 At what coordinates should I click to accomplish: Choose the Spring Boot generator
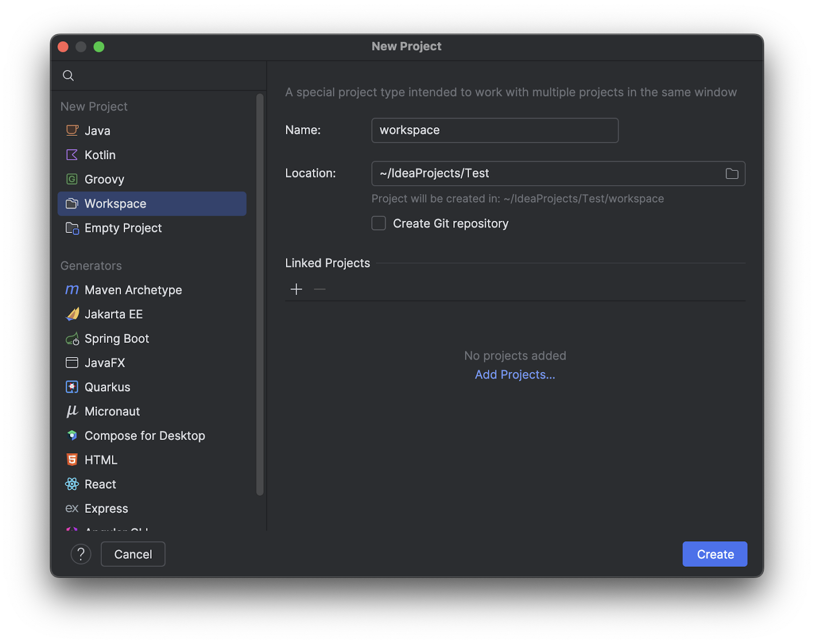click(x=152, y=339)
